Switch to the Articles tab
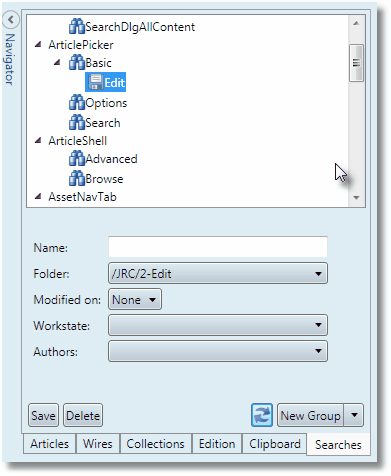Viewport: 391px width, 476px height. (x=49, y=444)
